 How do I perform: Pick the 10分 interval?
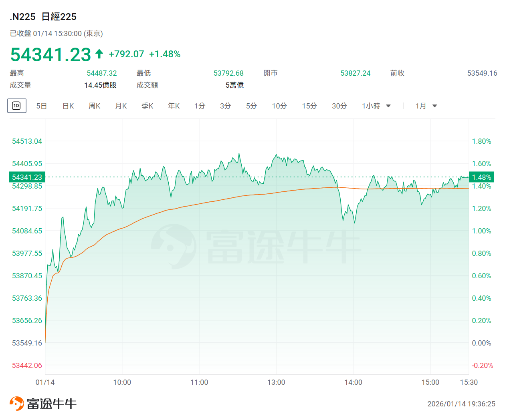[279, 106]
